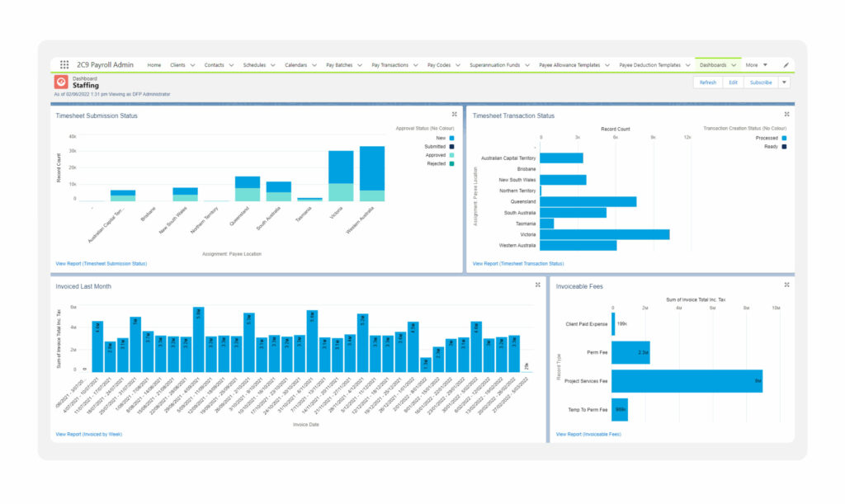845x504 pixels.
Task: Expand the Dashboards tab dropdown arrow
Action: tap(734, 65)
